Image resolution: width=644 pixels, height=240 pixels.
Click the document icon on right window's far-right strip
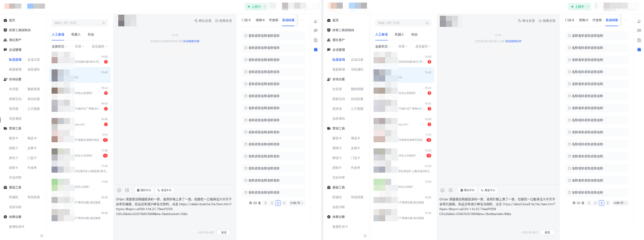point(639,40)
